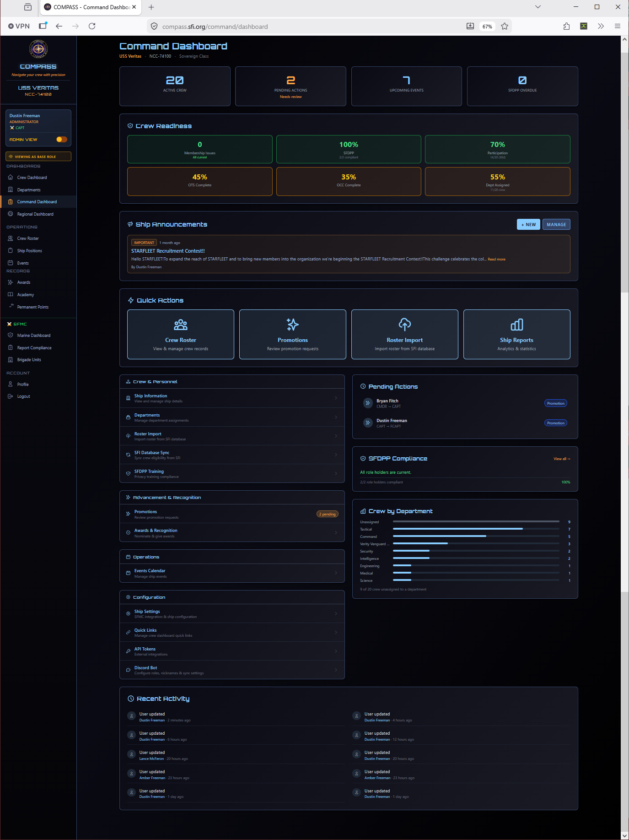The image size is (629, 840).
Task: Open Departments from sidebar navigation
Action: click(x=29, y=190)
